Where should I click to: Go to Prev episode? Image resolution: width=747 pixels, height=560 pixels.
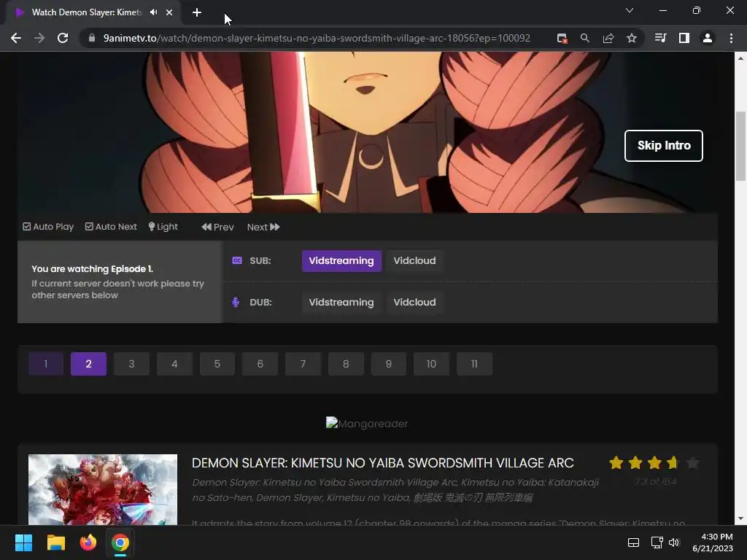point(217,227)
